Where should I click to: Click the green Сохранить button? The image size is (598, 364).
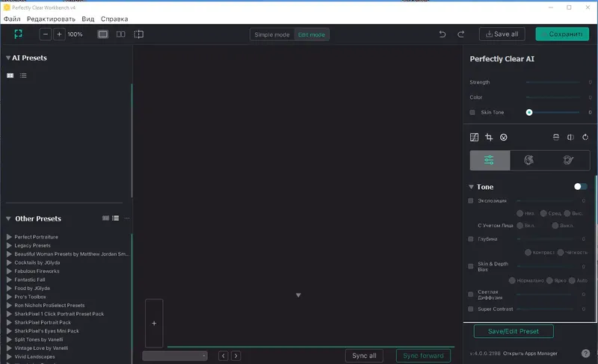(562, 34)
